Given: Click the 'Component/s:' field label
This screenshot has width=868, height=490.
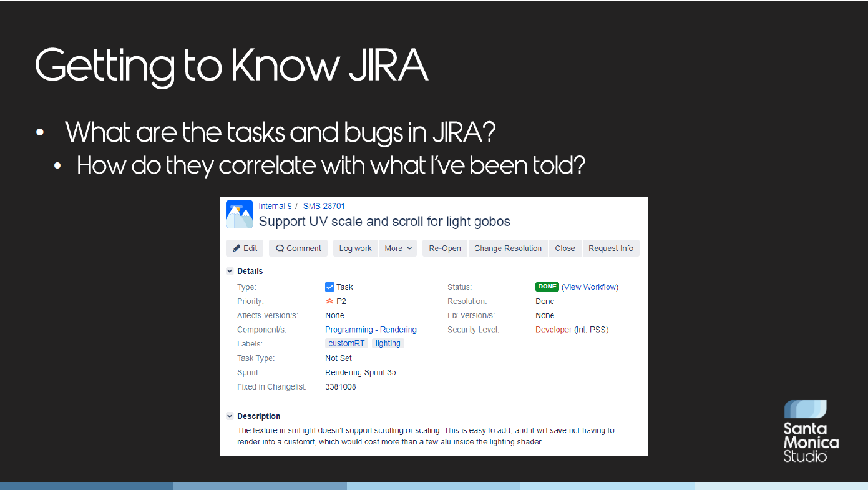Looking at the screenshot, I should 261,330.
